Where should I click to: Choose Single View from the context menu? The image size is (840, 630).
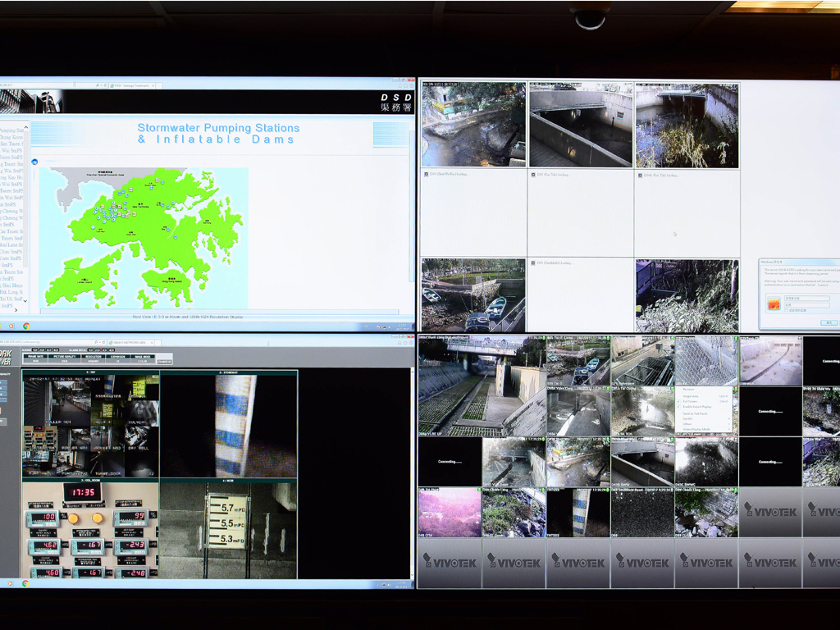(x=703, y=396)
